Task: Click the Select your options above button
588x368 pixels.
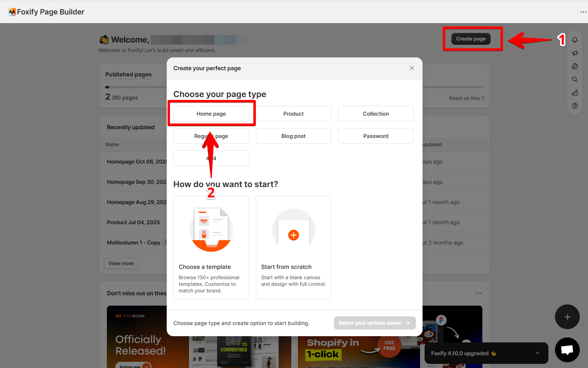Action: [x=375, y=323]
